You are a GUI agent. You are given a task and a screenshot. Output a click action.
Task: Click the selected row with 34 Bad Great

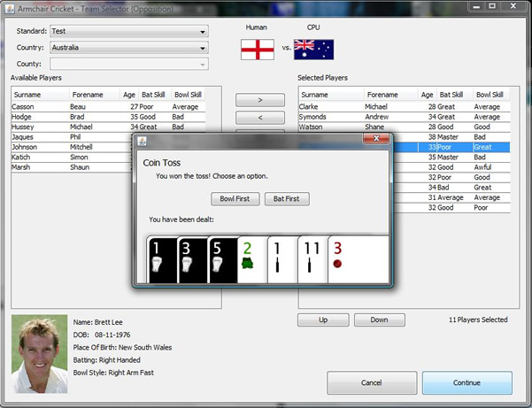(451, 188)
